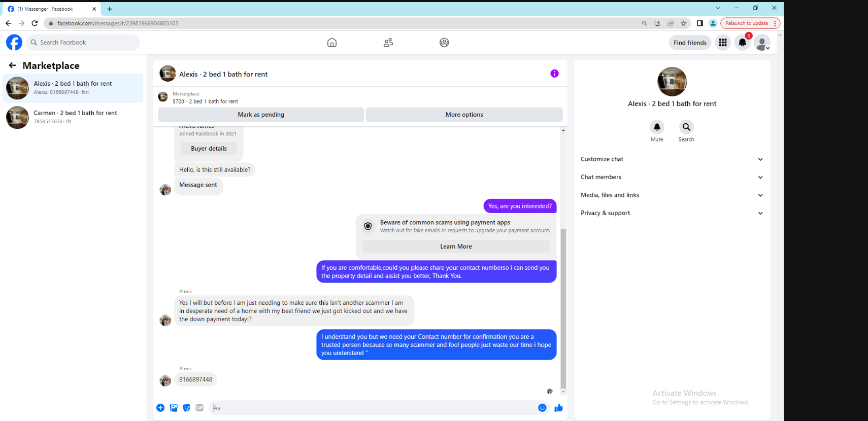Bookmark this page with the star icon
Viewport: 868px width, 421px height.
point(684,23)
